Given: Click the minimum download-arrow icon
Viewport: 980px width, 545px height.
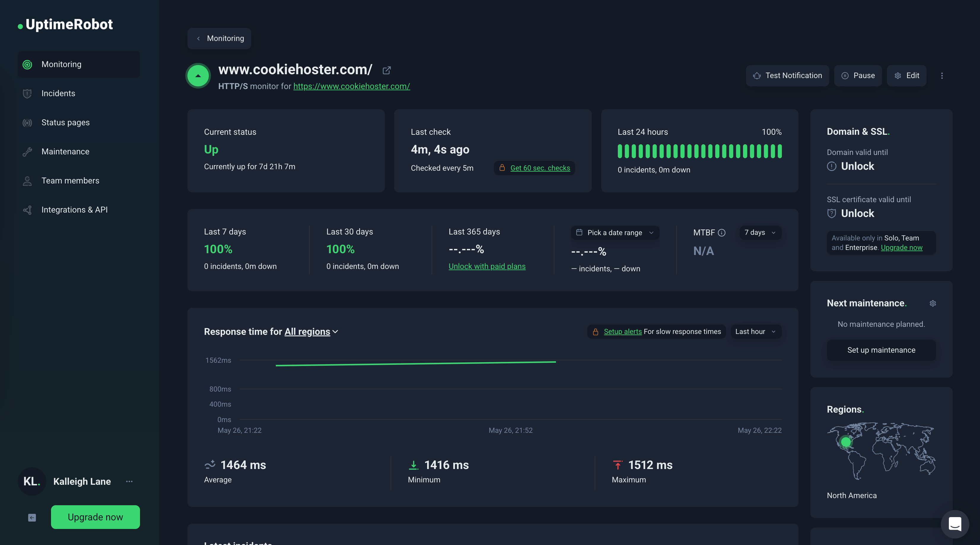Looking at the screenshot, I should (413, 465).
